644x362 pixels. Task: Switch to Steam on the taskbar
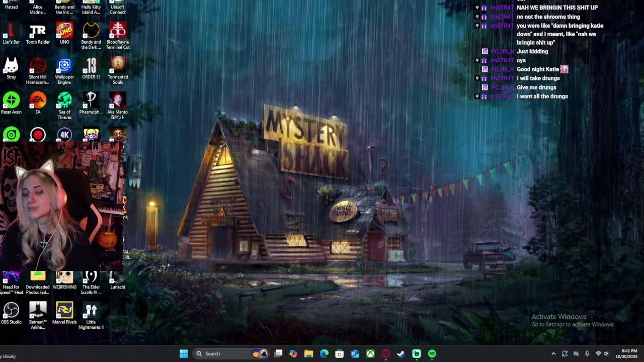pyautogui.click(x=401, y=353)
